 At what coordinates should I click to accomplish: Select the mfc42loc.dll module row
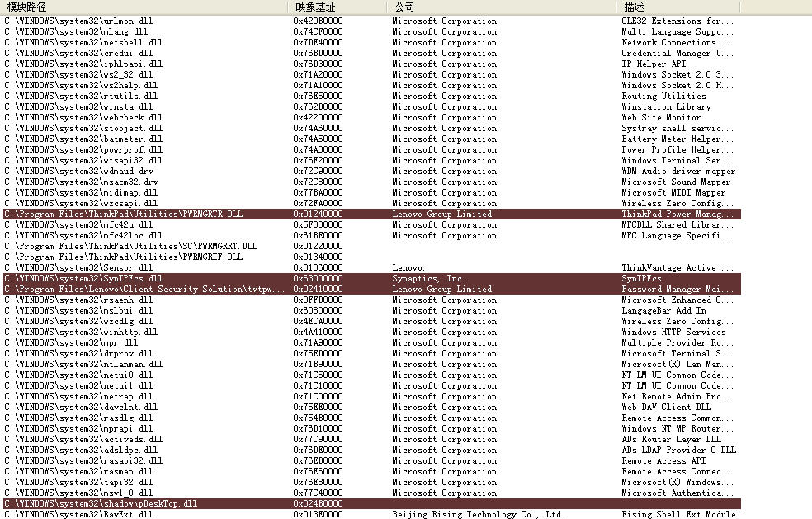tap(372, 235)
